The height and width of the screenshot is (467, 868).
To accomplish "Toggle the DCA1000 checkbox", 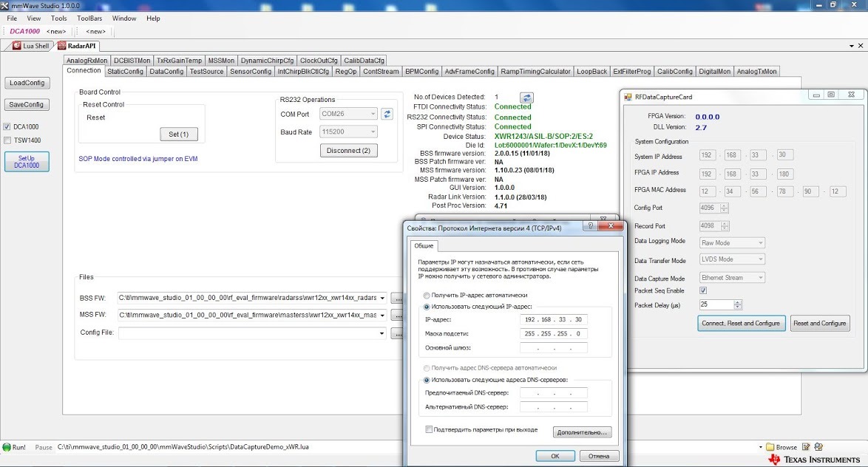I will [7, 126].
